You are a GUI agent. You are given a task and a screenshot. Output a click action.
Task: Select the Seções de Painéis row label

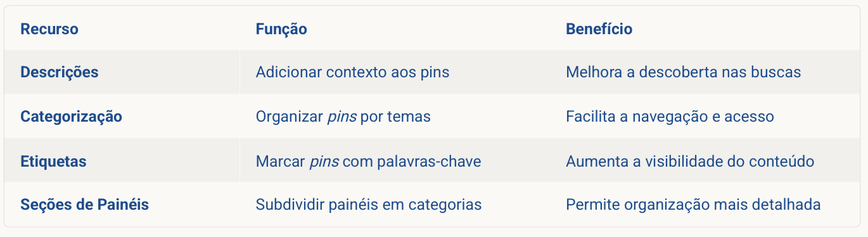pyautogui.click(x=85, y=205)
